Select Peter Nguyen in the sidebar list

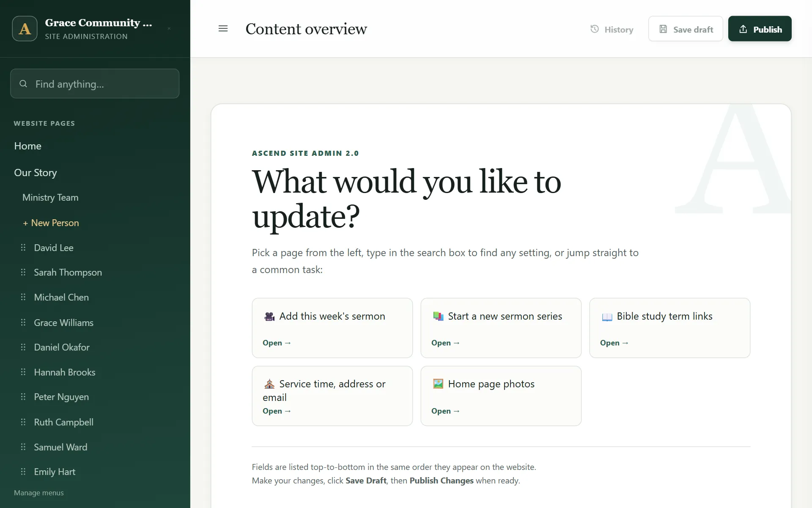[61, 397]
